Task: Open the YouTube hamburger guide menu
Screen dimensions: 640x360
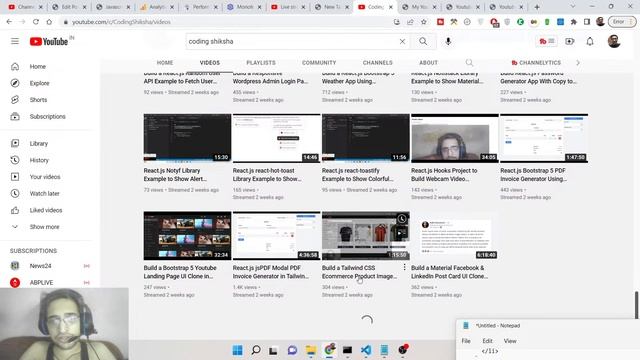Action: coord(15,41)
